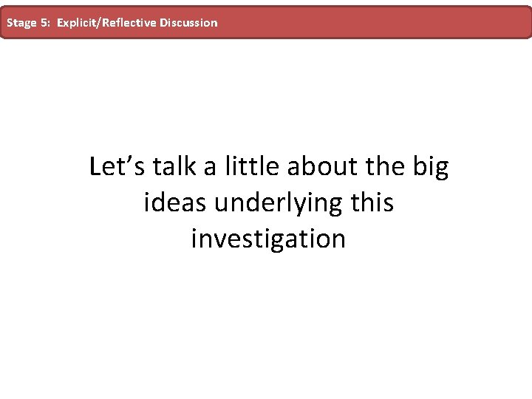Screen dimensions: 532x399
Task: Click the word 'investigation'
Action: (268, 239)
